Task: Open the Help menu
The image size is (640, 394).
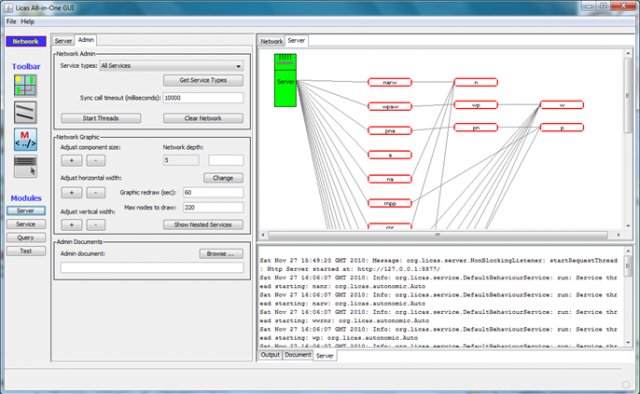Action: pyautogui.click(x=28, y=22)
